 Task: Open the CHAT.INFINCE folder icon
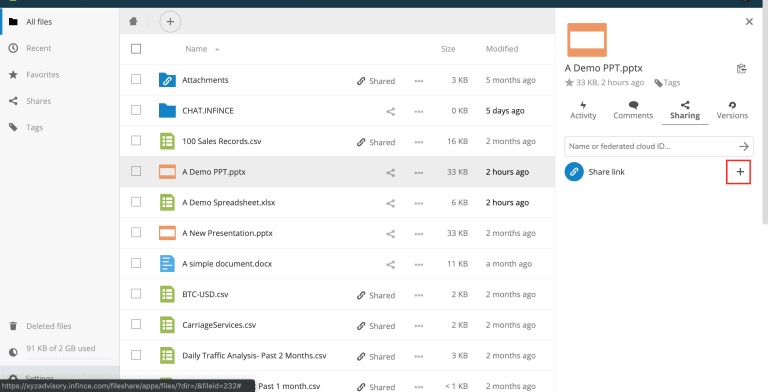click(168, 110)
